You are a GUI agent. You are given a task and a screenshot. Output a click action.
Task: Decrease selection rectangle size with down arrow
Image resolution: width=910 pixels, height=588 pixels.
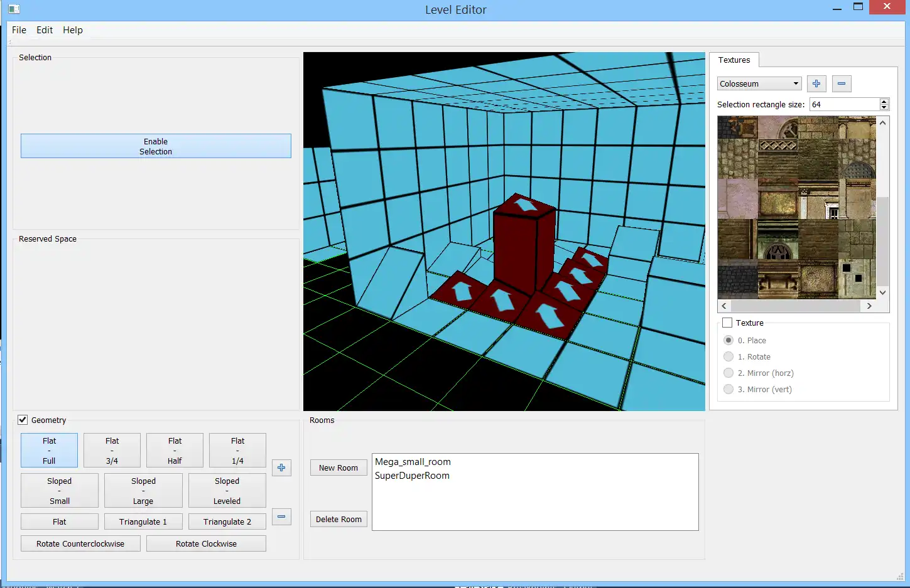click(x=884, y=107)
